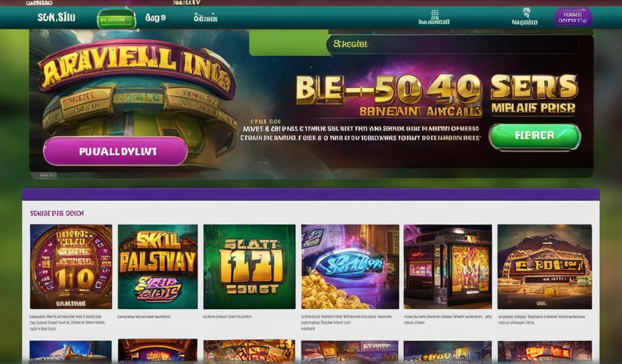Click the purple section heading above games grid
622x364 pixels.
[x=56, y=213]
